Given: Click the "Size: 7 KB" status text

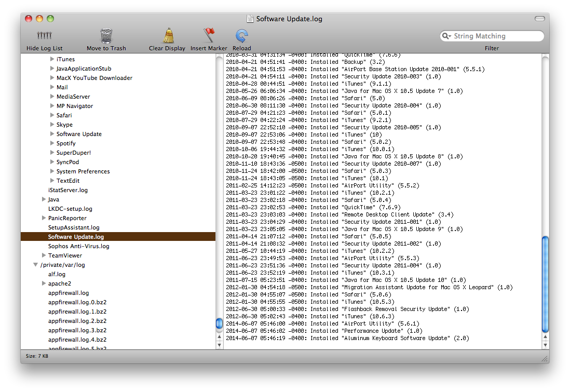Looking at the screenshot, I should pyautogui.click(x=37, y=356).
